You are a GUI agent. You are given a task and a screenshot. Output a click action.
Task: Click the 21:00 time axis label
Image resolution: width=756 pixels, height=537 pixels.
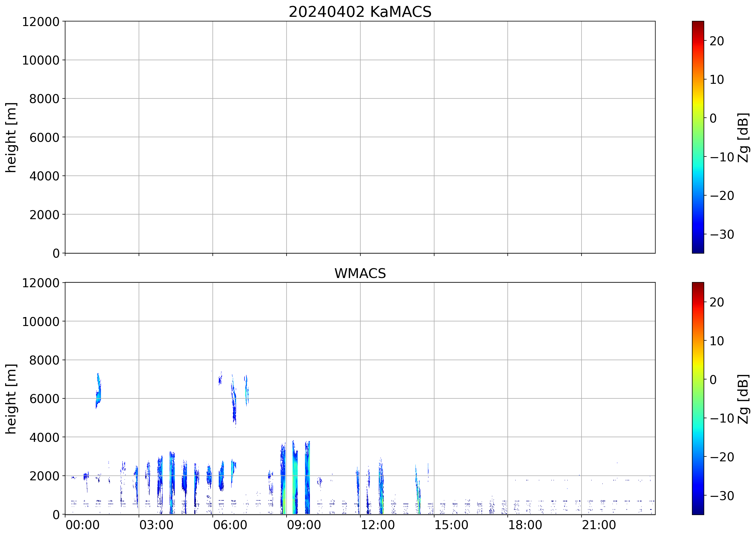[599, 525]
